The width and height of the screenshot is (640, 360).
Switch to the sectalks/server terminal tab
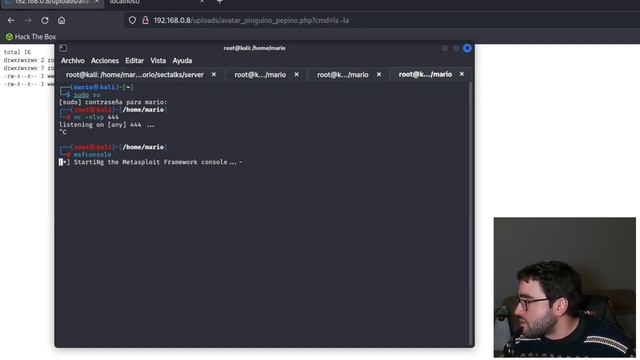pos(135,75)
